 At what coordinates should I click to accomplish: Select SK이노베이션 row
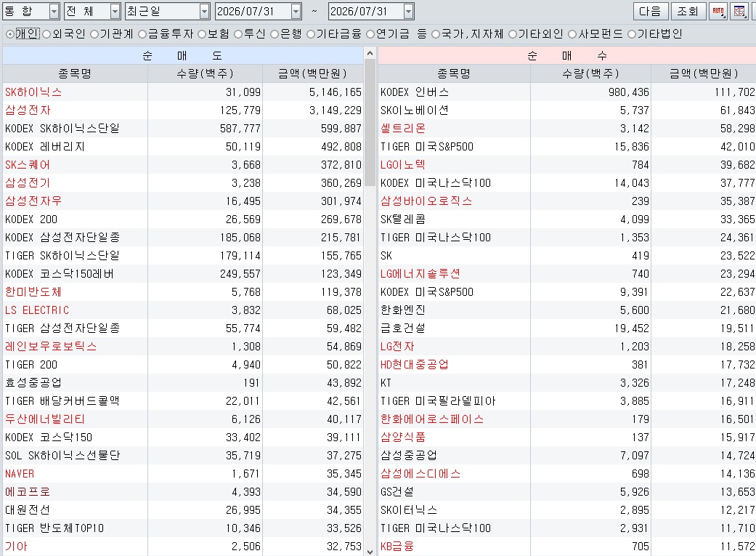tap(567, 110)
